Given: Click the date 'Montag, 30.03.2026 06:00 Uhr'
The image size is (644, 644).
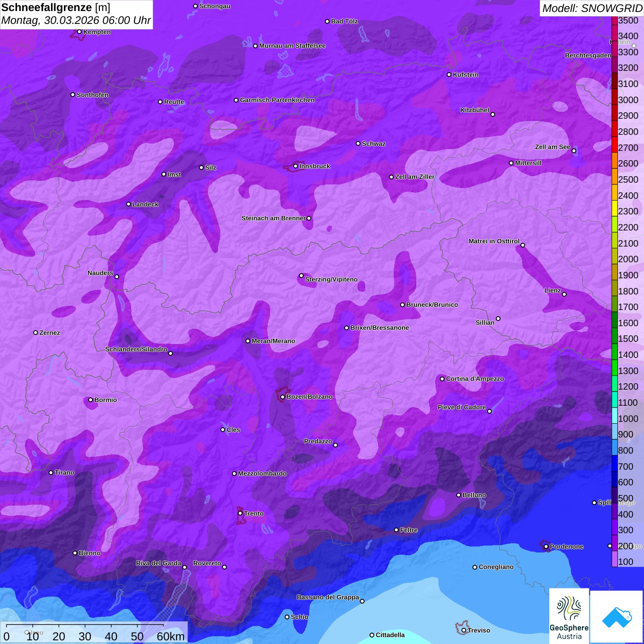Looking at the screenshot, I should [76, 21].
